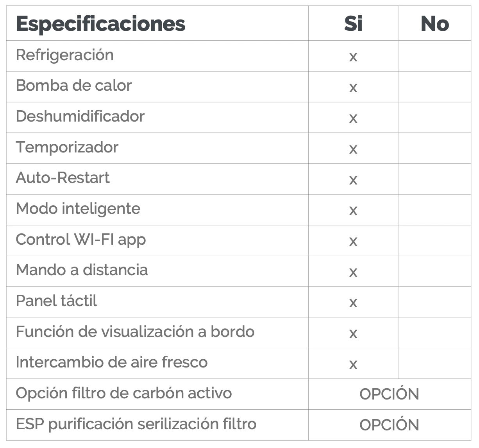
Task: Click the Función de visualización a bordo text
Action: tap(135, 332)
